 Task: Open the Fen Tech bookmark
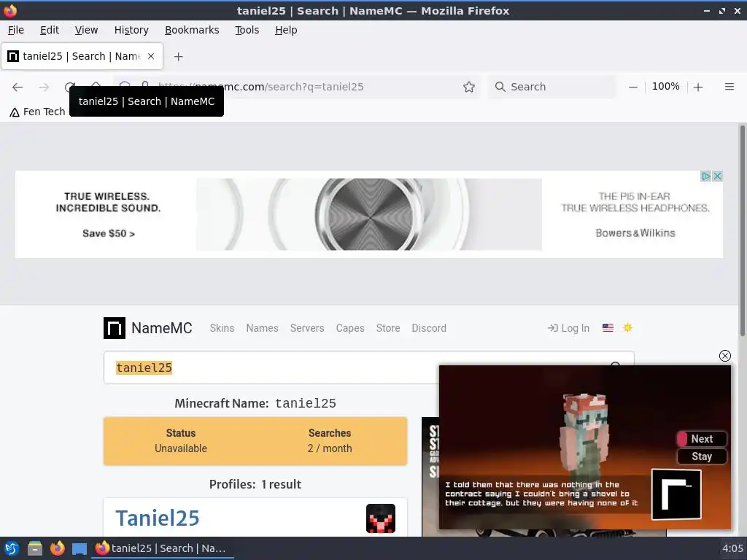pyautogui.click(x=37, y=112)
